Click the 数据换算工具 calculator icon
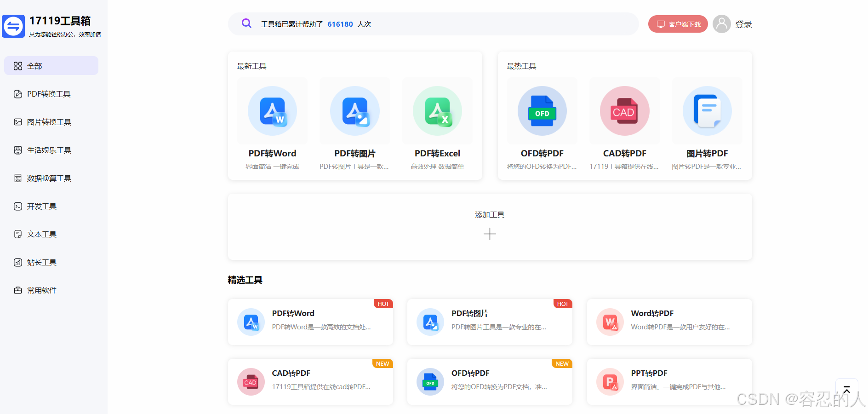 [18, 178]
